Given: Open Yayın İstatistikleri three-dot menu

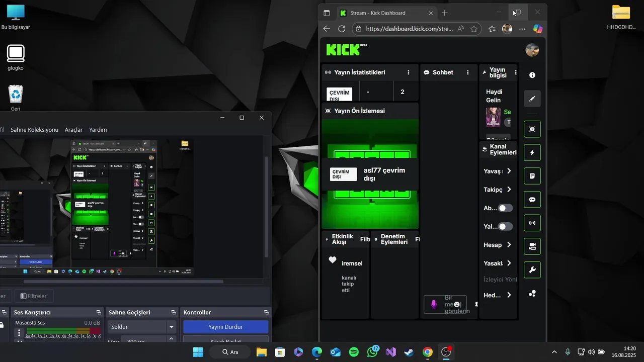Looking at the screenshot, I should pyautogui.click(x=409, y=72).
